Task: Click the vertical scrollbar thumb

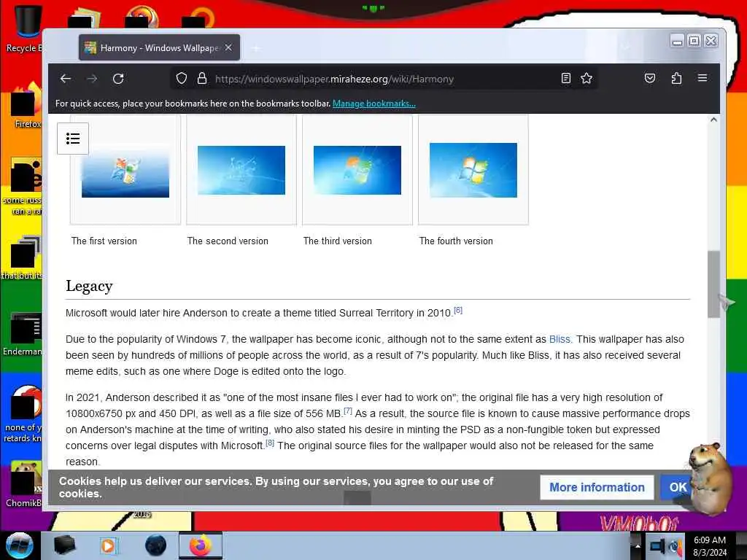Action: point(713,284)
